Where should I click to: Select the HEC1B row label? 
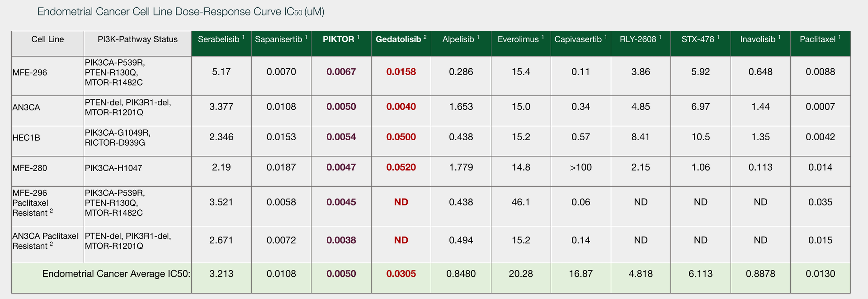tap(26, 138)
